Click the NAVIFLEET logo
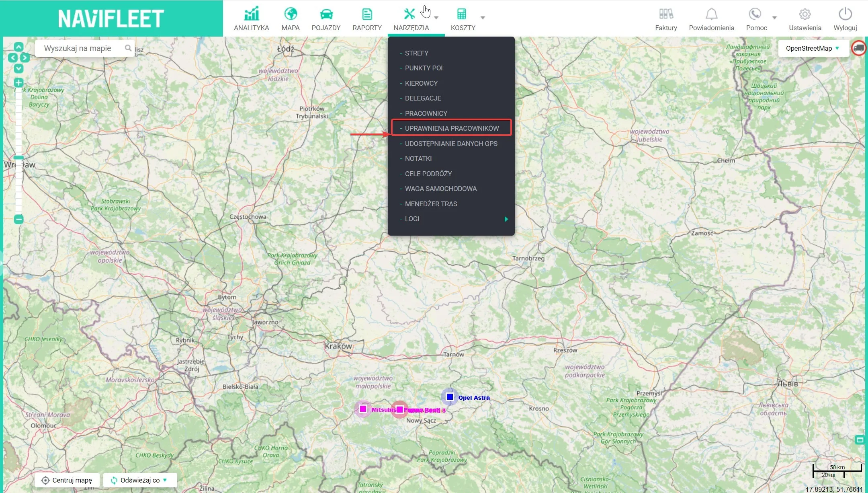 (x=111, y=18)
